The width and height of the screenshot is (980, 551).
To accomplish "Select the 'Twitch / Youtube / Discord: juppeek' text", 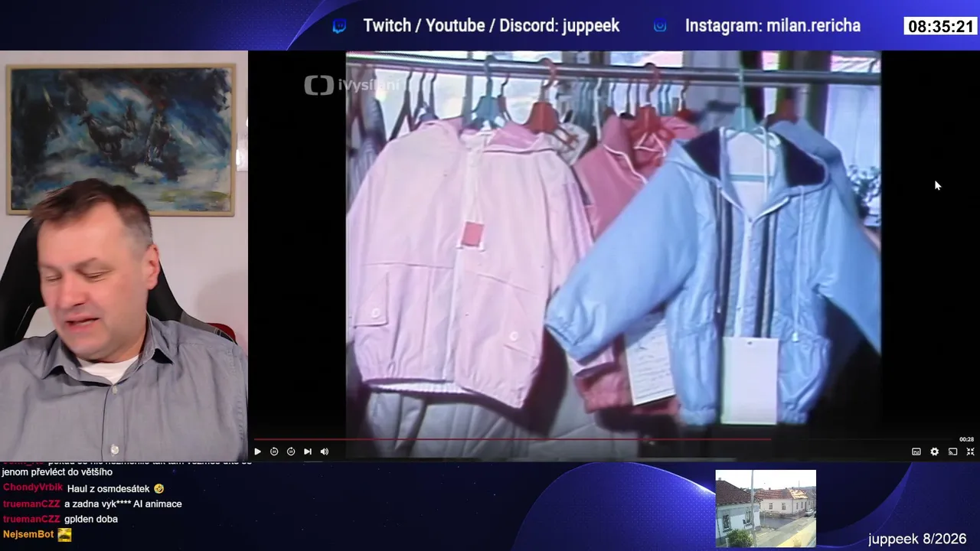I will (492, 26).
